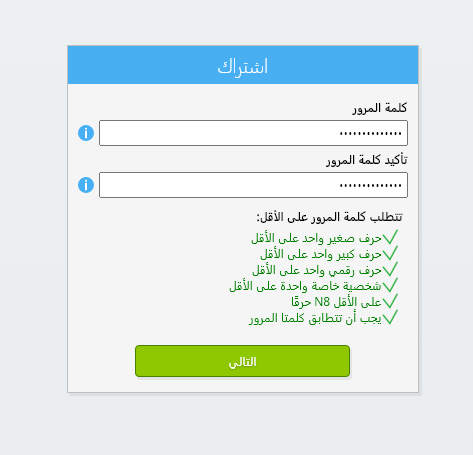Focus the تأكيد كلمة المرور input field
The image size is (473, 455).
click(253, 185)
